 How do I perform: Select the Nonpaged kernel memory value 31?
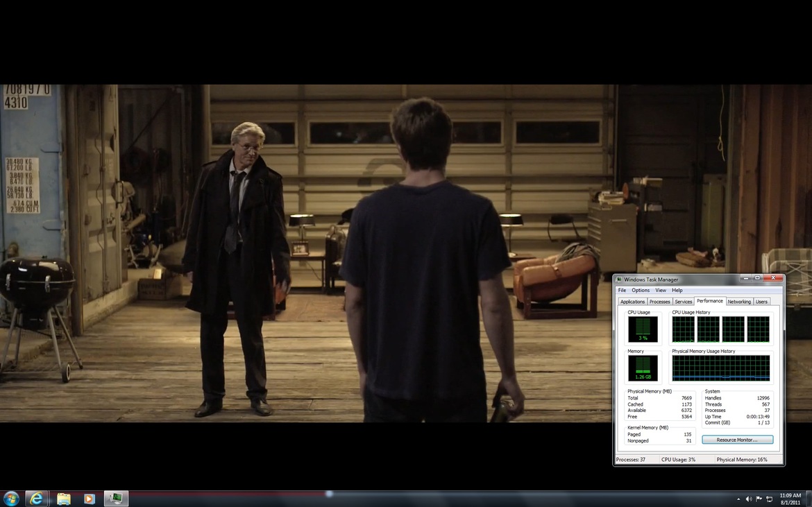pos(688,441)
